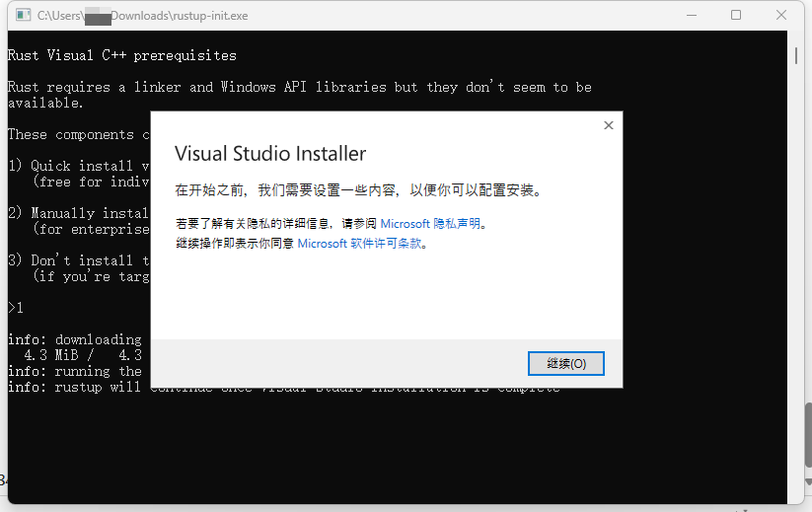
Task: Click the console vertical scrollbar thumb
Action: coord(796,56)
